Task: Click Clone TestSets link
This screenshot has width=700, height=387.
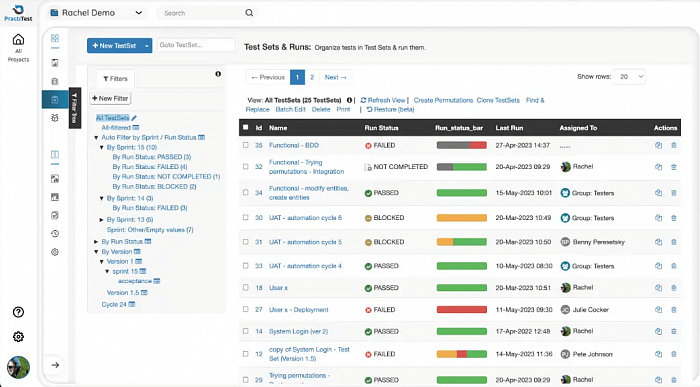Action: click(498, 100)
